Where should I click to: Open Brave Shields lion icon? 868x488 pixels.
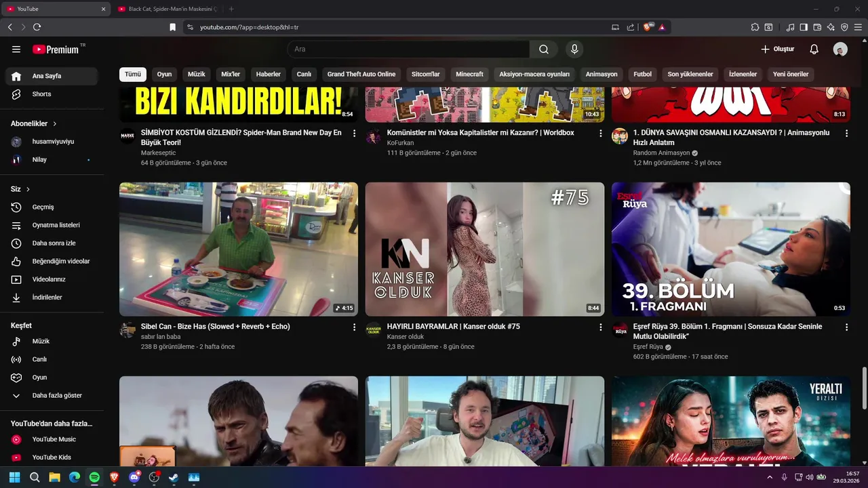(648, 27)
